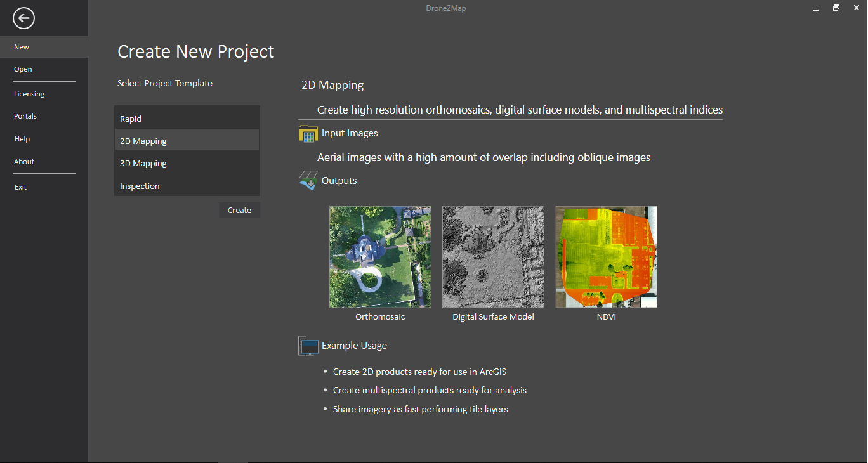
Task: Open the Open menu item
Action: tap(44, 69)
